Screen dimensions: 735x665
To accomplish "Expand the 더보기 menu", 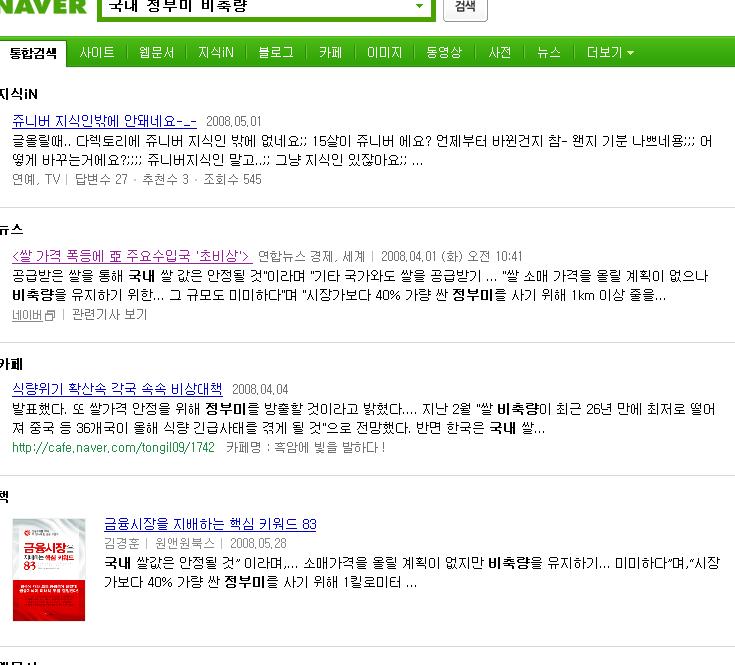I will click(610, 52).
